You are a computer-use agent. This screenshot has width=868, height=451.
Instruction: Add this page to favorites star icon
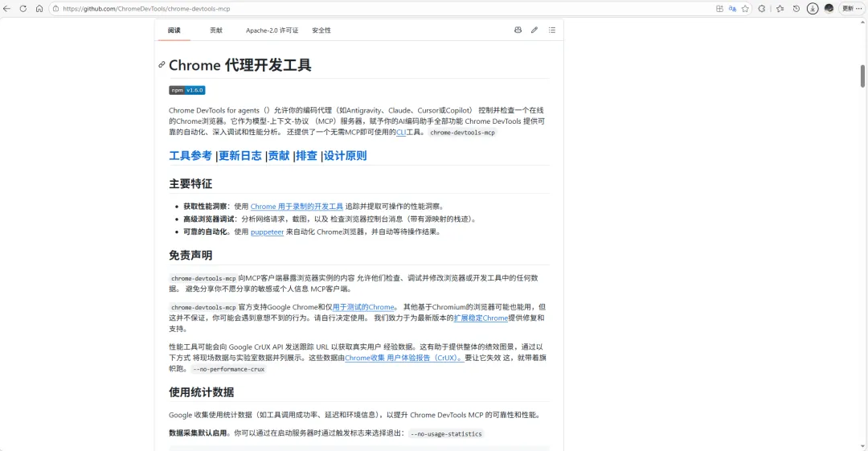click(x=745, y=9)
